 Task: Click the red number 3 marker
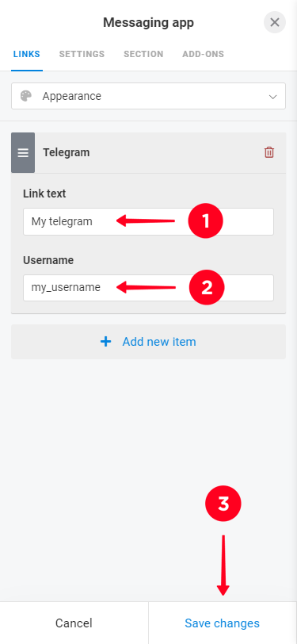[223, 504]
